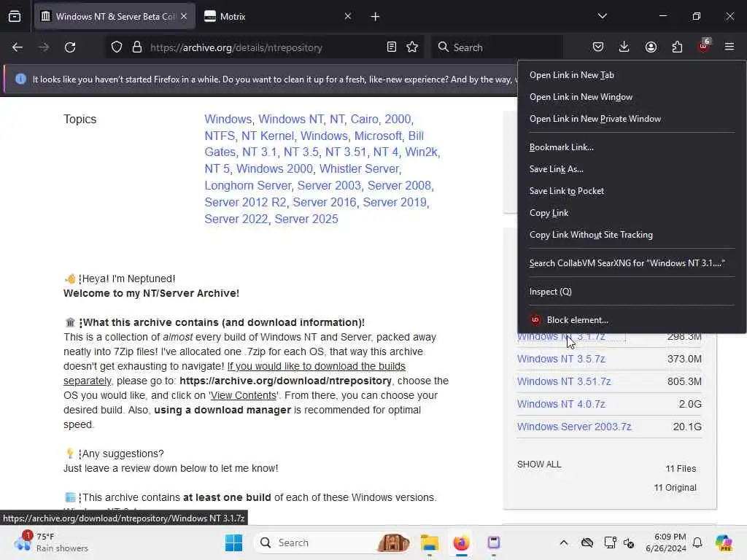The image size is (747, 560).
Task: Open Save to Pocket icon
Action: [598, 47]
